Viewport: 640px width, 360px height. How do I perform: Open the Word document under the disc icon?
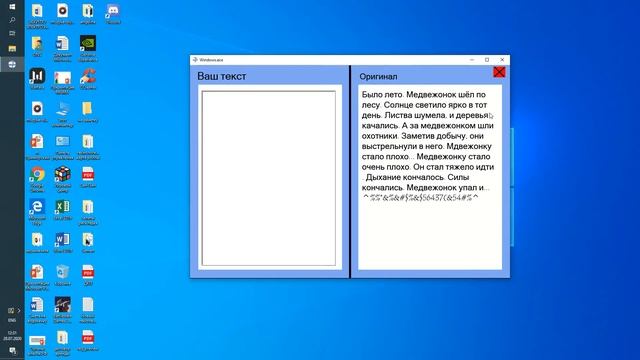[62, 49]
